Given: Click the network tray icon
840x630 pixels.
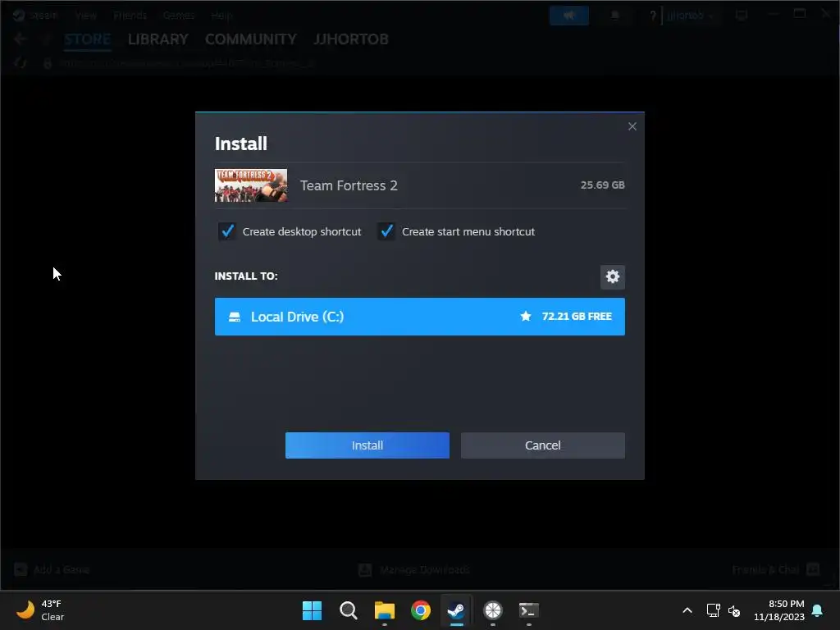Looking at the screenshot, I should tap(713, 610).
